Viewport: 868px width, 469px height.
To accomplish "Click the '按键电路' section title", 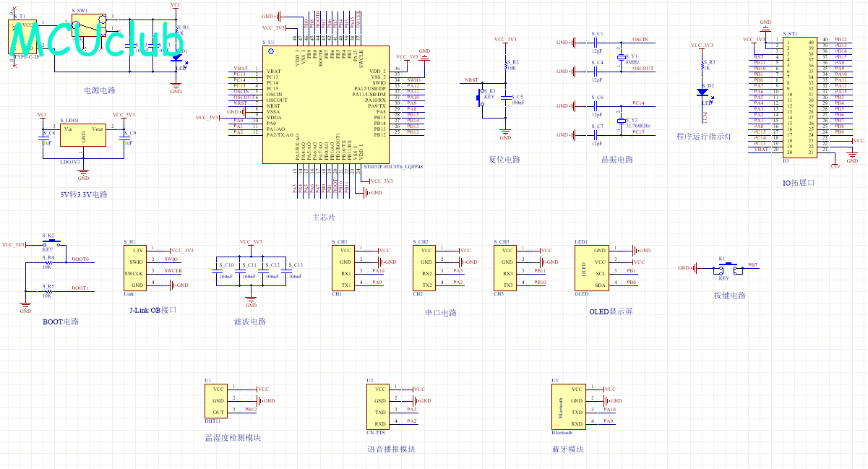I will point(730,296).
